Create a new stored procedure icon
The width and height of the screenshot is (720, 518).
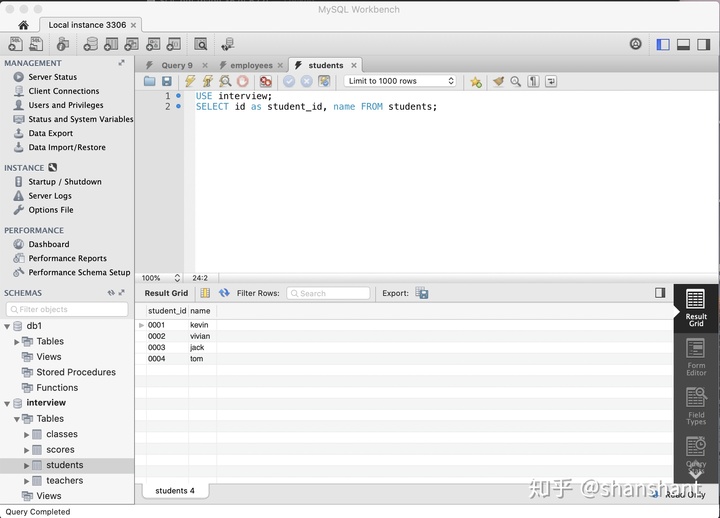pos(153,44)
